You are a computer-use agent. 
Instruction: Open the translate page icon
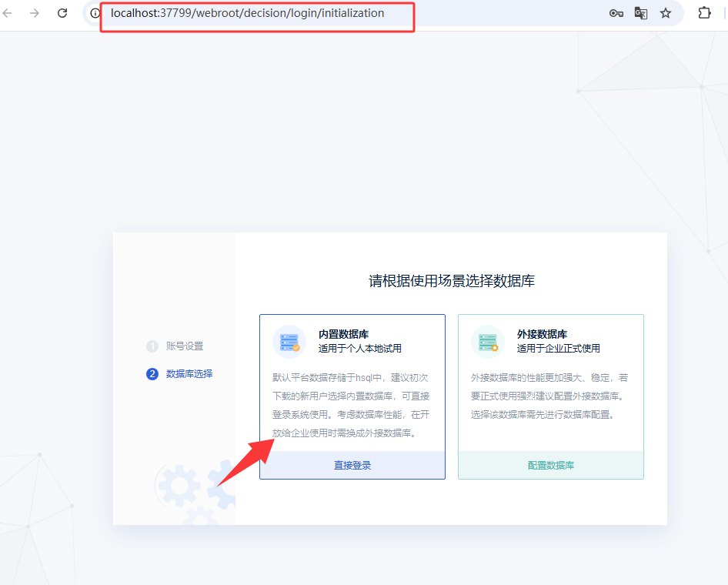tap(641, 13)
